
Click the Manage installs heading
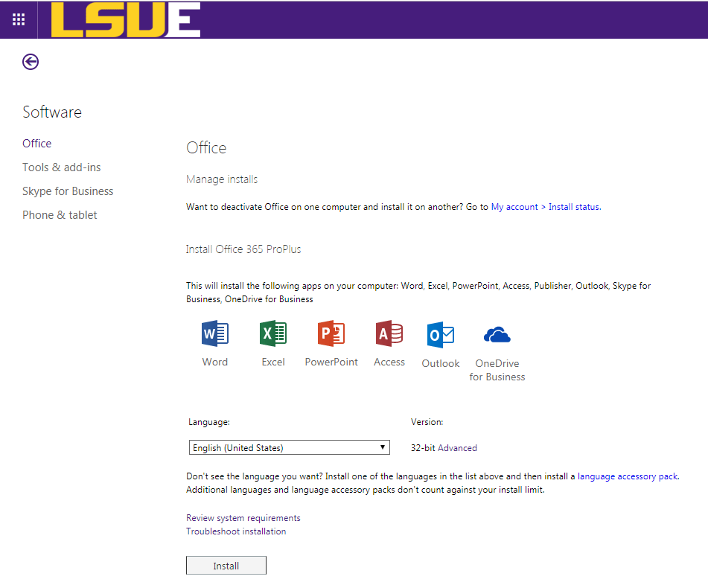click(x=222, y=179)
